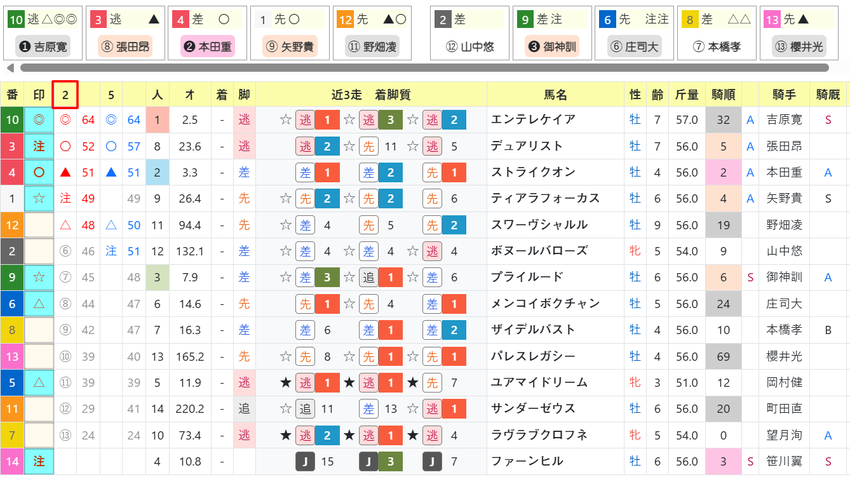Click the blue popularity cell 2 for ストライクオン
The width and height of the screenshot is (850, 477).
click(157, 172)
